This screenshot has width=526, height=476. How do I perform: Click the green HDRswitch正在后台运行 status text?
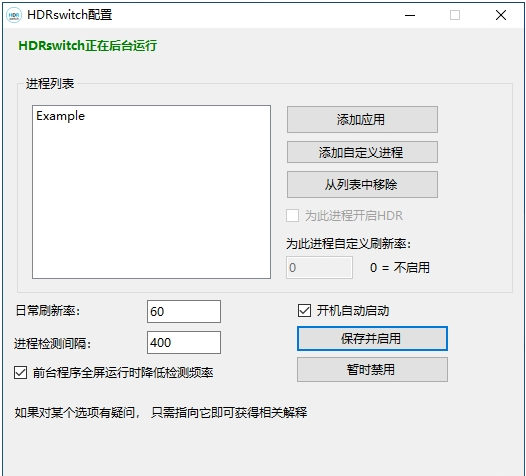pos(88,46)
